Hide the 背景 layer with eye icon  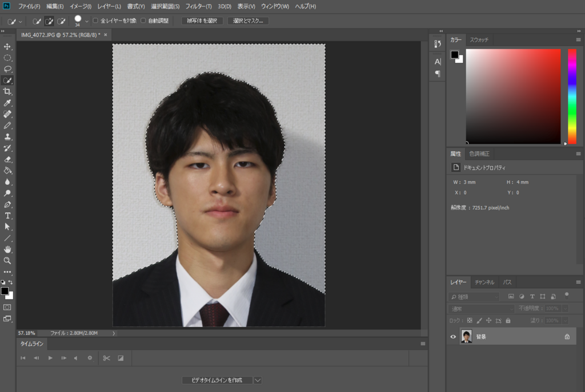[x=453, y=337]
